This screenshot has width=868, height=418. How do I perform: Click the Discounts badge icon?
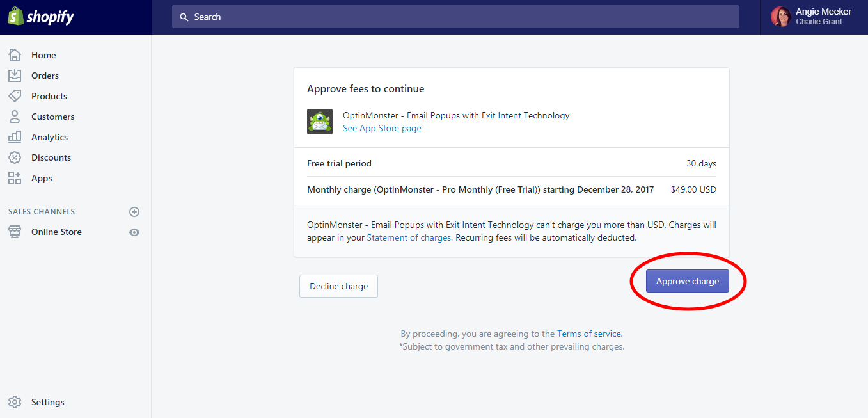click(15, 157)
